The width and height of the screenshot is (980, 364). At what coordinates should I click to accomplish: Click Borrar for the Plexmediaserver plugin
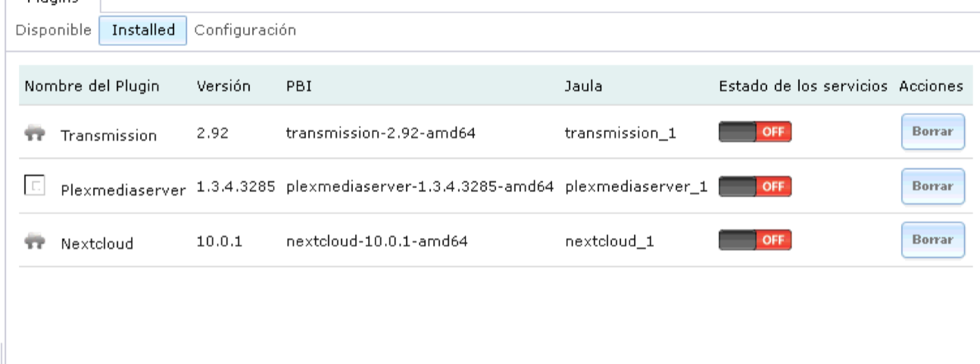(x=932, y=187)
